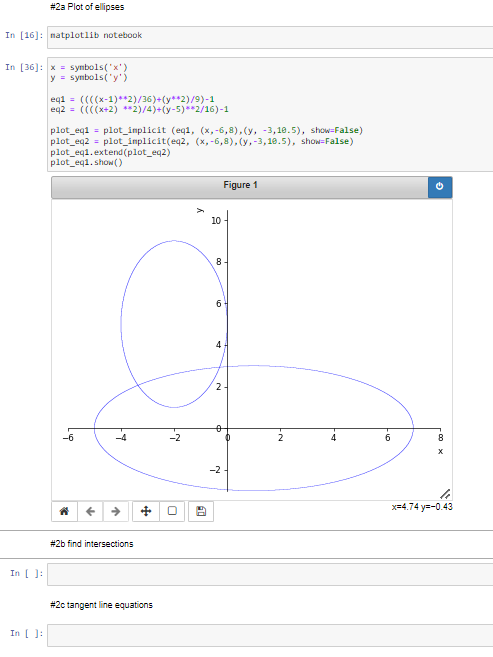Select empty cell under find intersections
493x657 pixels.
[x=270, y=574]
